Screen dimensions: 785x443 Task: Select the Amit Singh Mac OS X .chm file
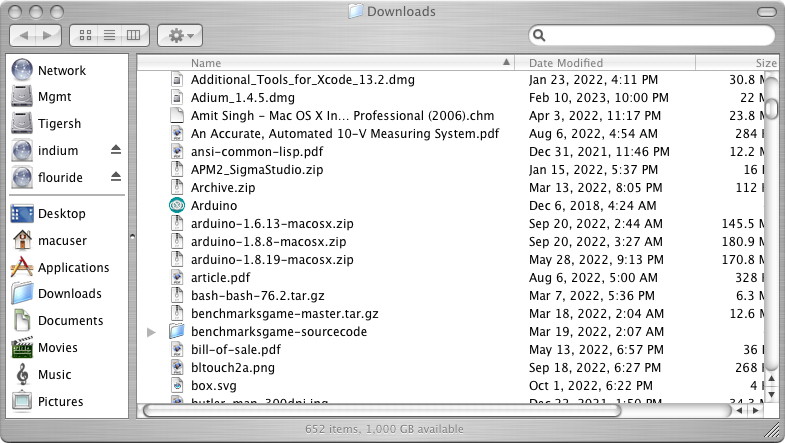(342, 116)
